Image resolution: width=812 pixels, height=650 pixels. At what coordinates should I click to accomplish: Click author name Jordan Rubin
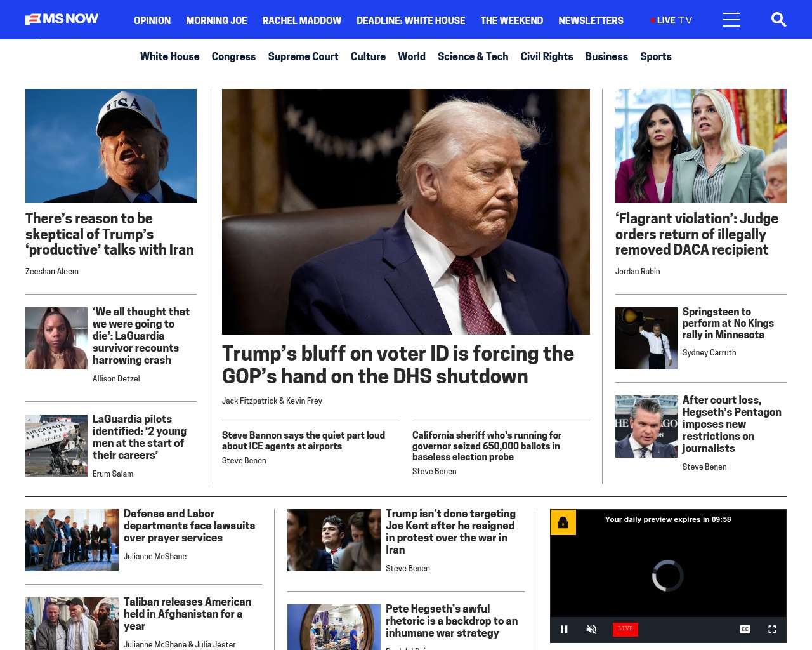pos(638,271)
